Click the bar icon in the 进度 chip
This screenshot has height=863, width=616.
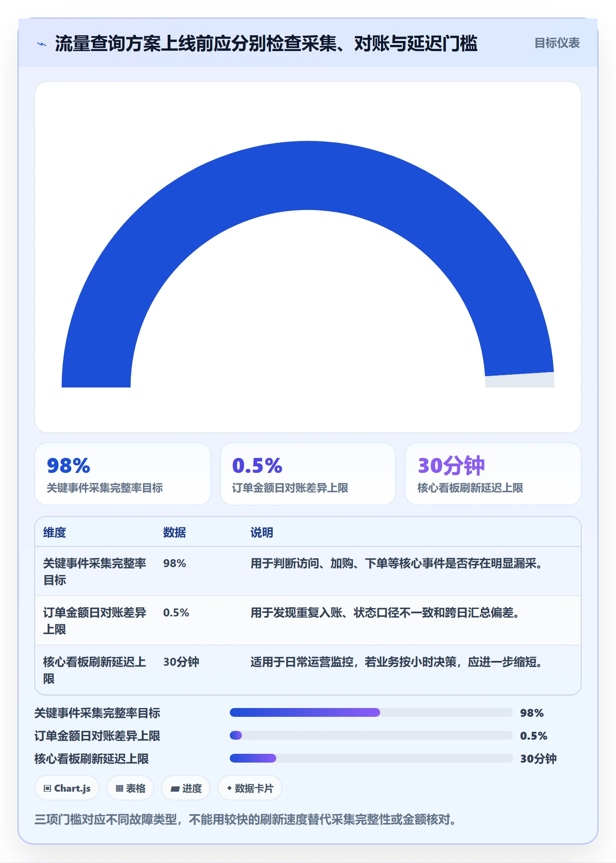[175, 789]
